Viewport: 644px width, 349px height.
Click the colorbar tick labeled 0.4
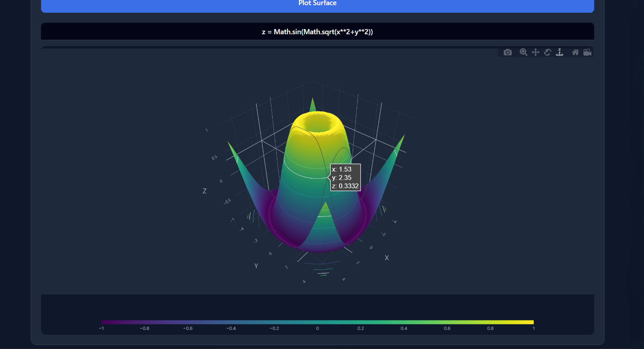pos(404,328)
